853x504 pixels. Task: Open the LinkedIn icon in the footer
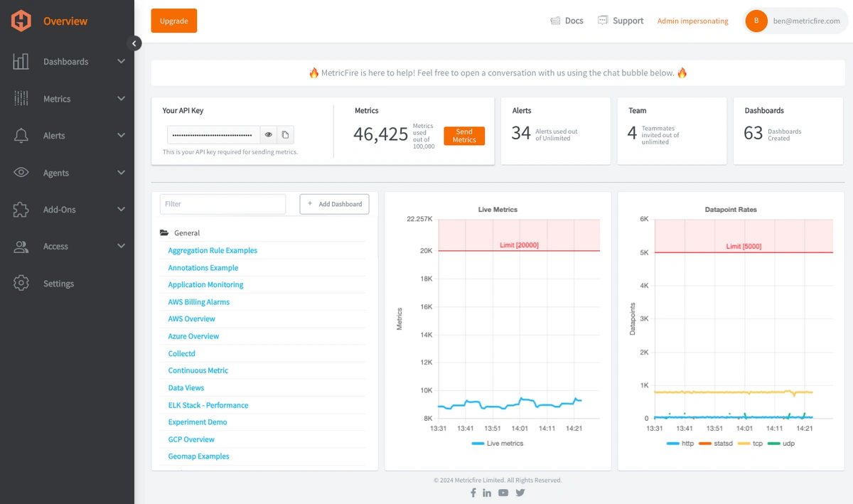pos(487,493)
